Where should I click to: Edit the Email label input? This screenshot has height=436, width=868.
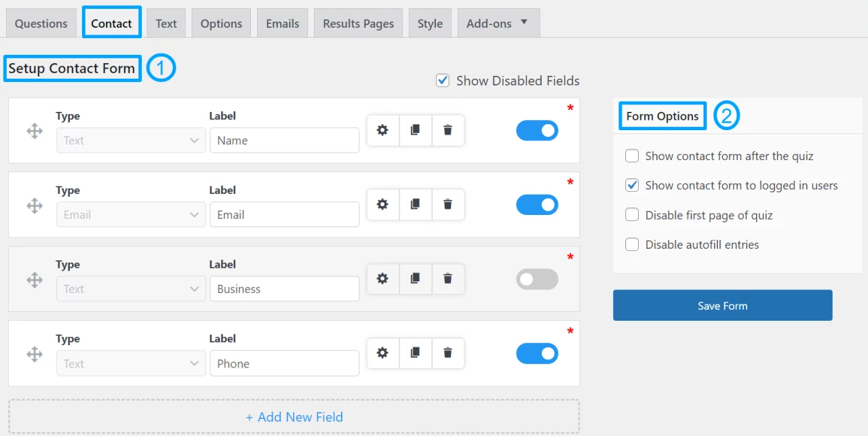point(284,214)
